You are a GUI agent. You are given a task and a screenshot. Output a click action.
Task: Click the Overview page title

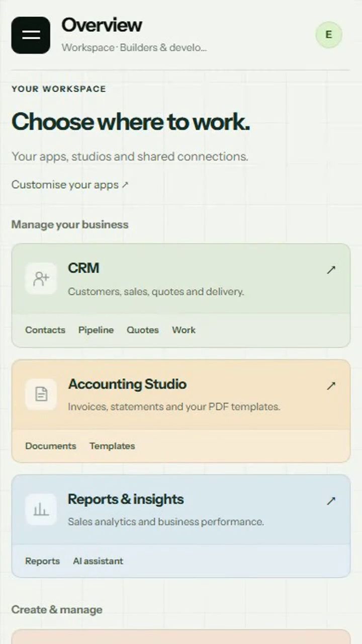pyautogui.click(x=102, y=25)
